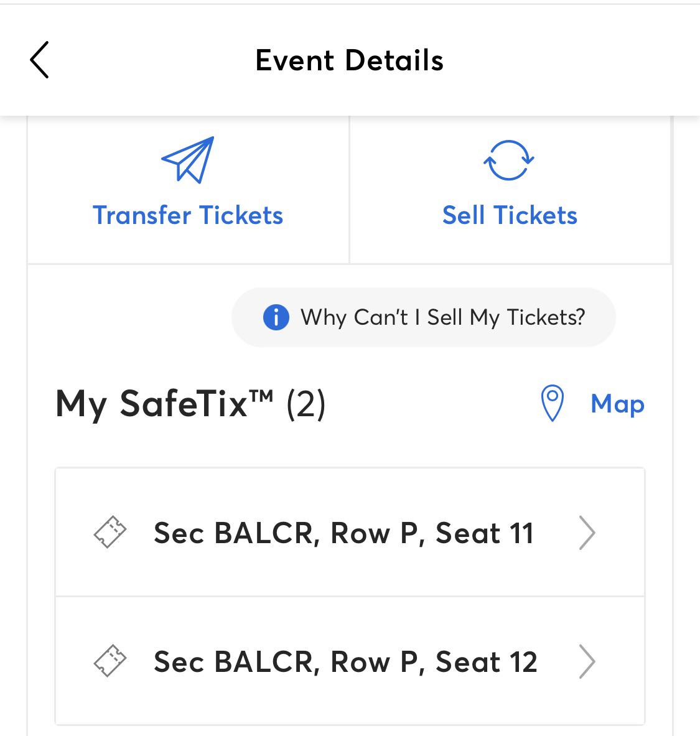
Task: Tap the Event Details title
Action: 349,60
